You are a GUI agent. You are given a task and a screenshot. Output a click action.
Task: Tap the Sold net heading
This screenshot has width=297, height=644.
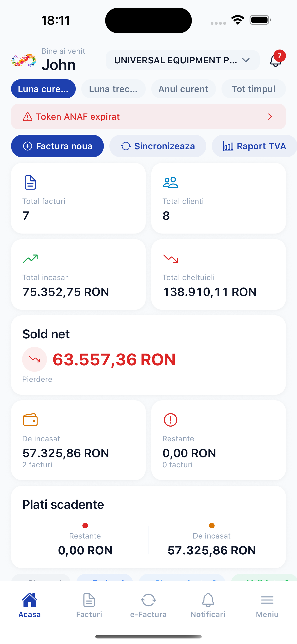click(x=46, y=334)
